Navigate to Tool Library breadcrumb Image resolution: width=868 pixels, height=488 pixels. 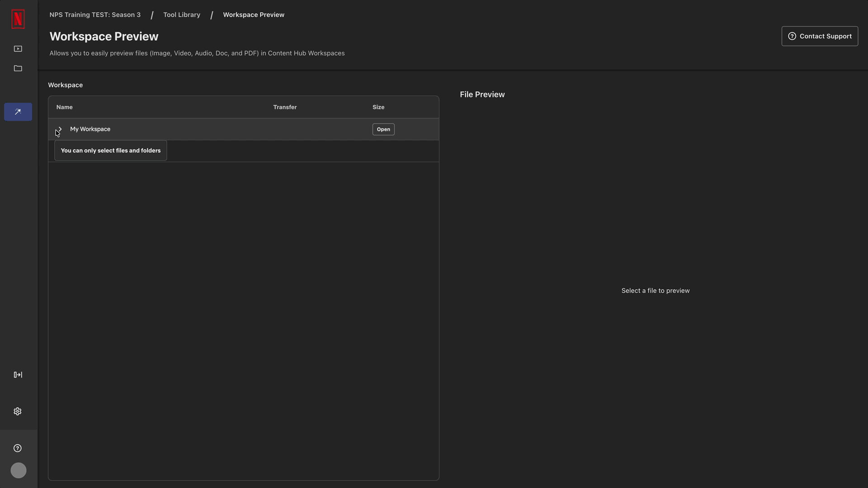[x=182, y=15]
